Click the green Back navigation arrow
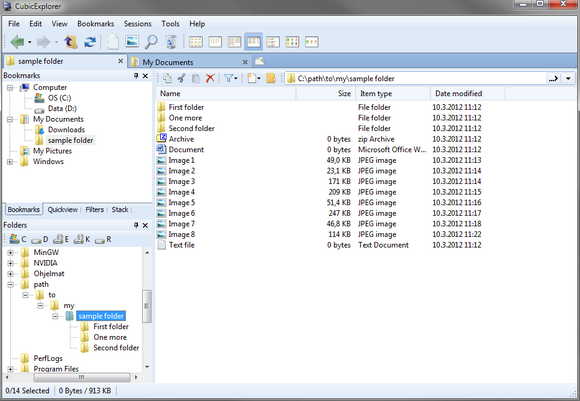 pos(17,42)
